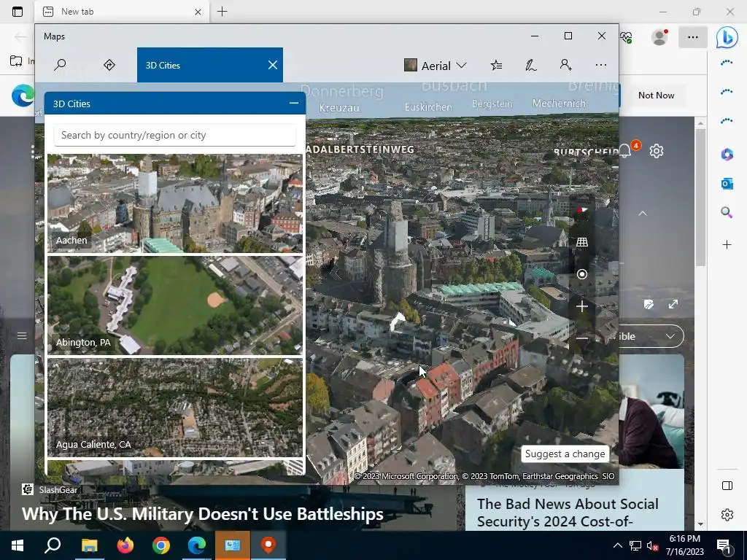Open the Edge sidebar search icon
This screenshot has height=560, width=747.
(727, 212)
